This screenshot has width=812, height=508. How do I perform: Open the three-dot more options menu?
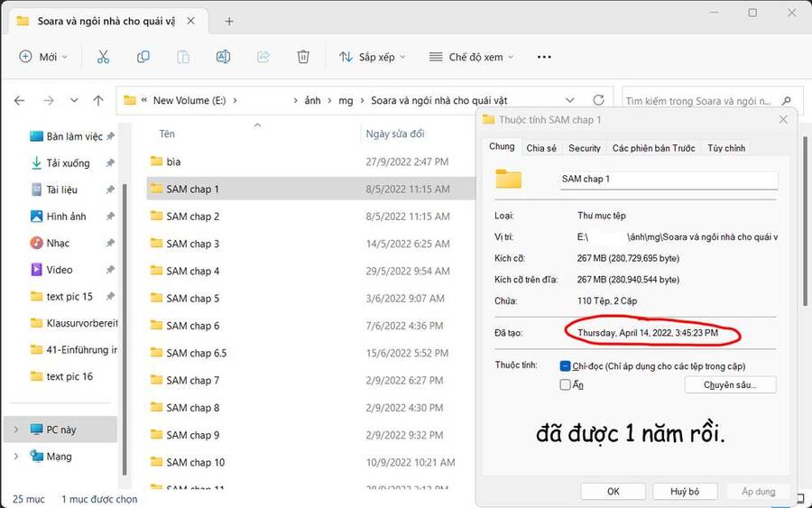click(x=544, y=57)
